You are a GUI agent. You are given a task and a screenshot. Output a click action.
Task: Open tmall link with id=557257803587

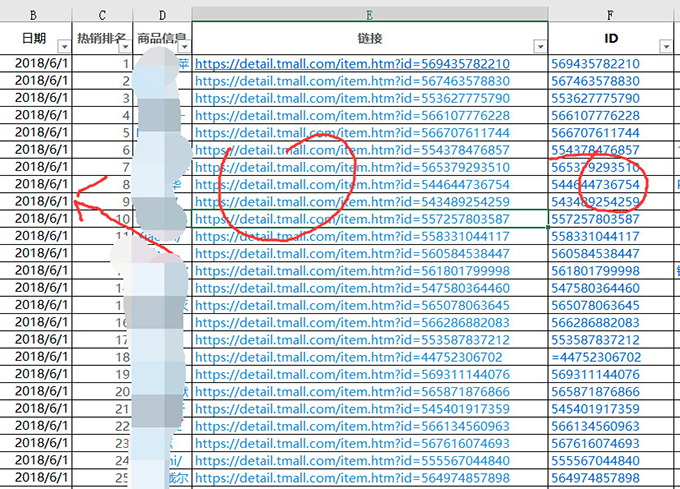352,219
